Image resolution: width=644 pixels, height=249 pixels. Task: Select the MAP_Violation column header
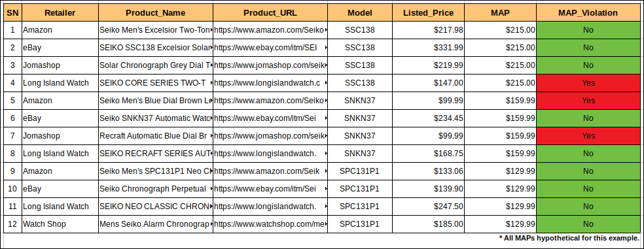coord(588,12)
